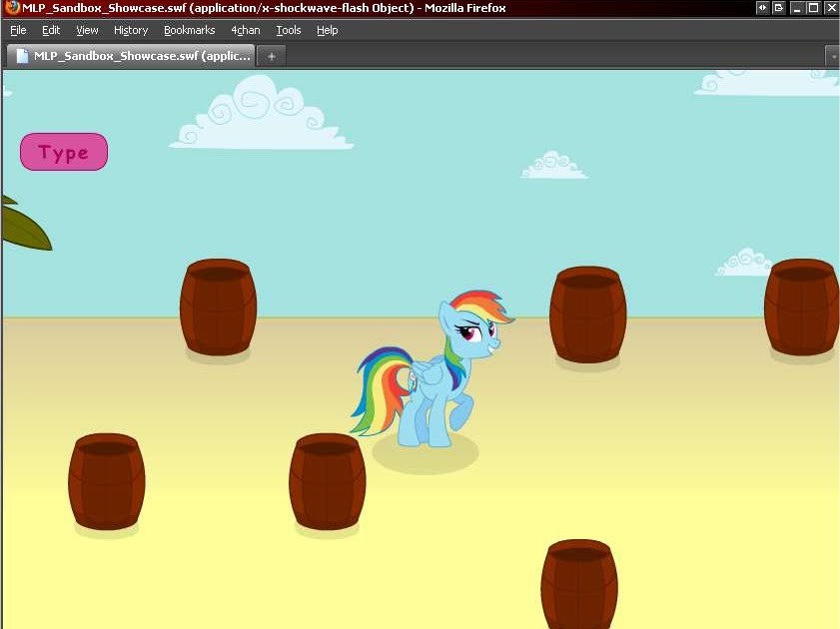Select the MLP_Sandbox_Showcase.swf tab
Screen dimensions: 840x629
point(140,56)
